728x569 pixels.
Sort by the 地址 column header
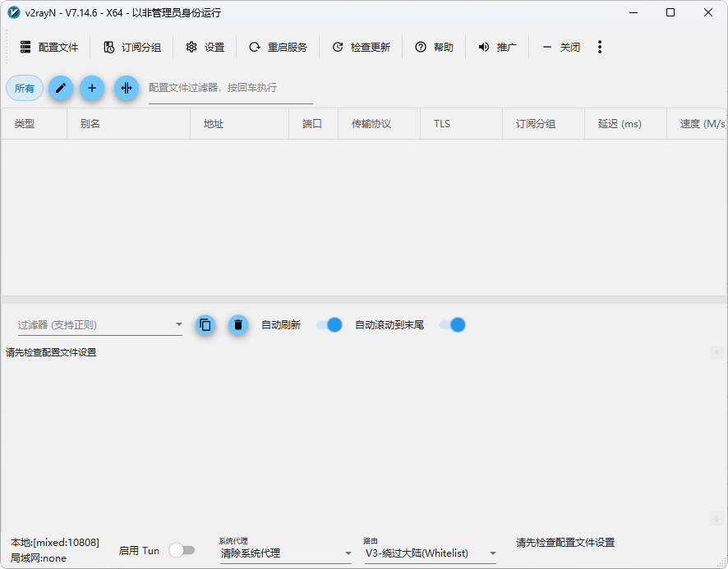(240, 124)
